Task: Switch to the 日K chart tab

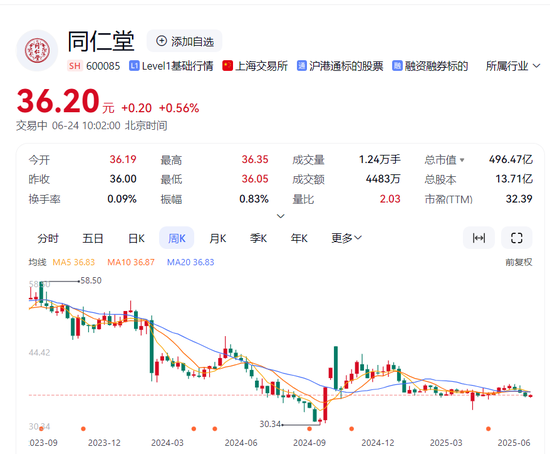Action: [x=136, y=238]
